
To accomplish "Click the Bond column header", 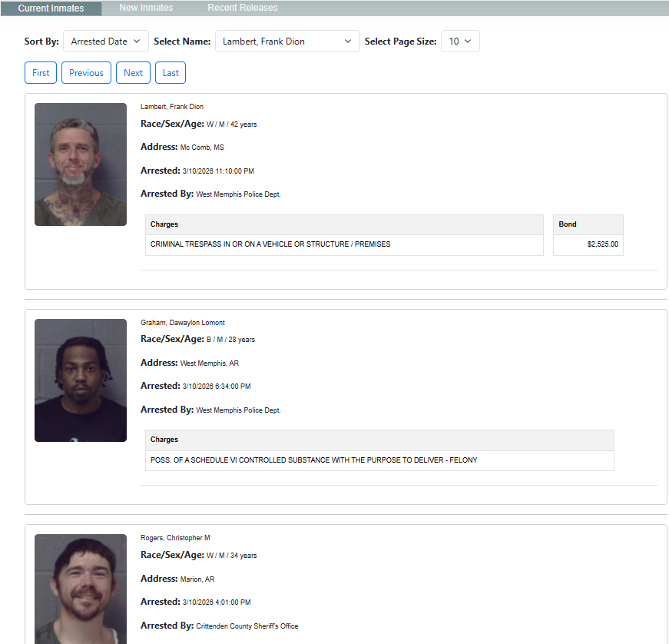I will point(588,224).
